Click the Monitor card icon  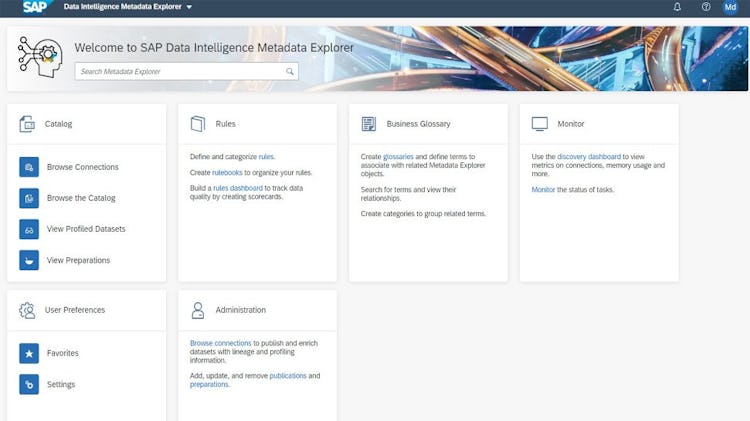540,124
